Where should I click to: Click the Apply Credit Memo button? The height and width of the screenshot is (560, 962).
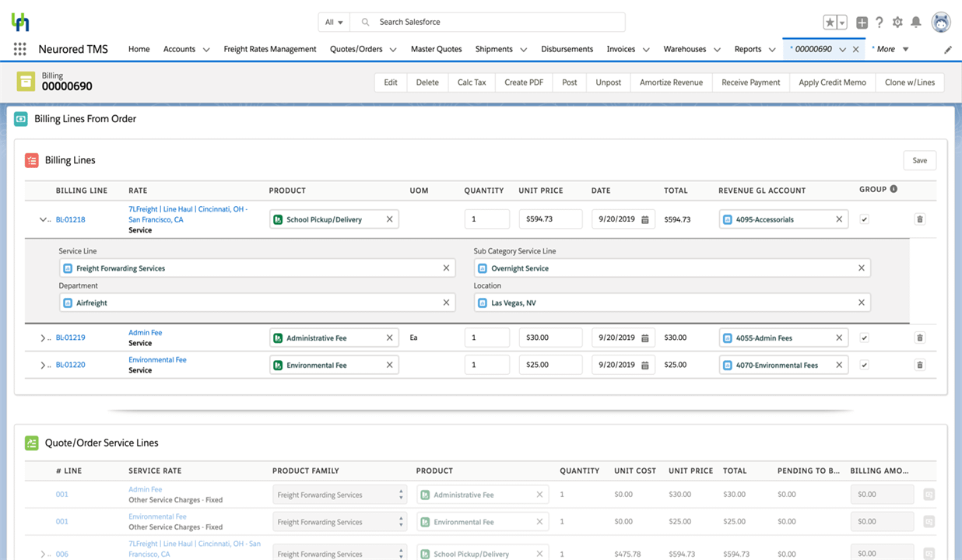tap(832, 82)
